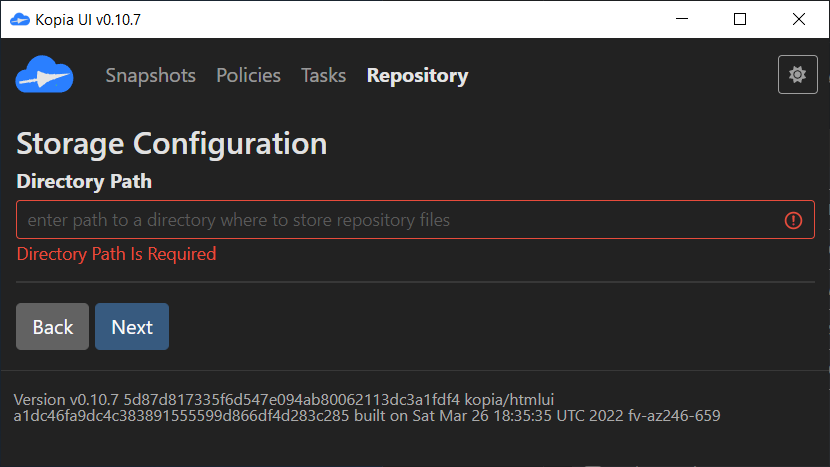The width and height of the screenshot is (830, 467).
Task: Open the theme settings gear button
Action: 797,75
